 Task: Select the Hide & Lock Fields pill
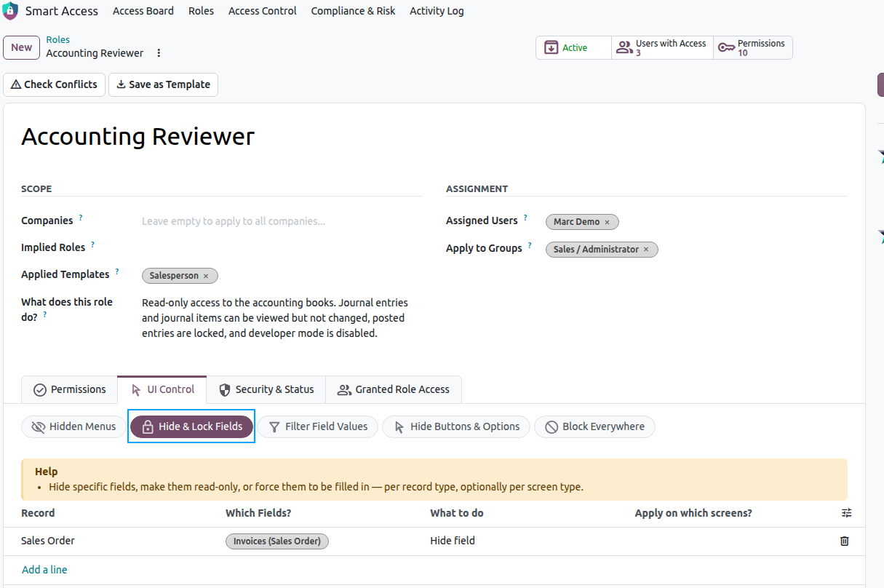point(191,426)
